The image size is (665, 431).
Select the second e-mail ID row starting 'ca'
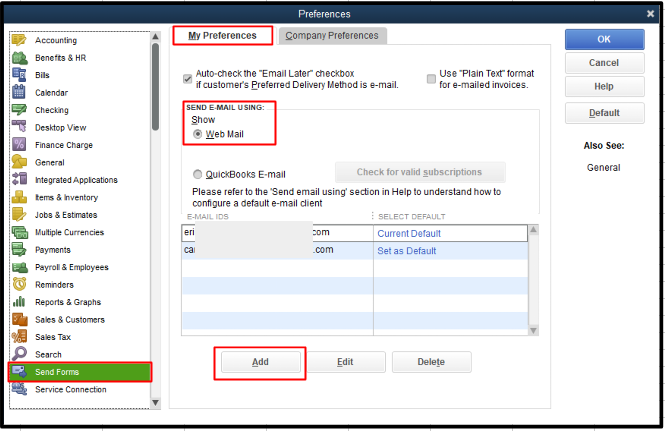click(x=355, y=251)
